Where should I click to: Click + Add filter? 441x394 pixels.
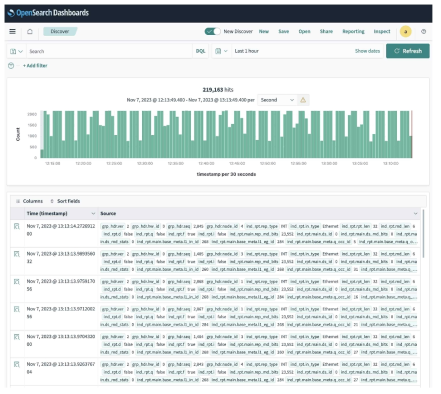35,66
